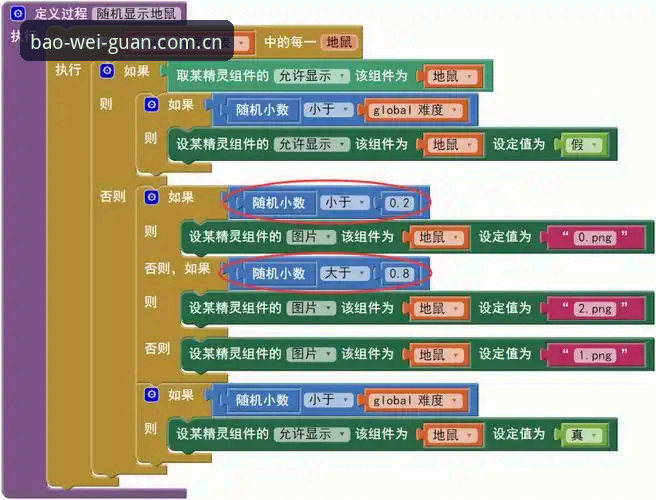Edit number field 0.2
The width and height of the screenshot is (656, 500).
click(x=399, y=203)
